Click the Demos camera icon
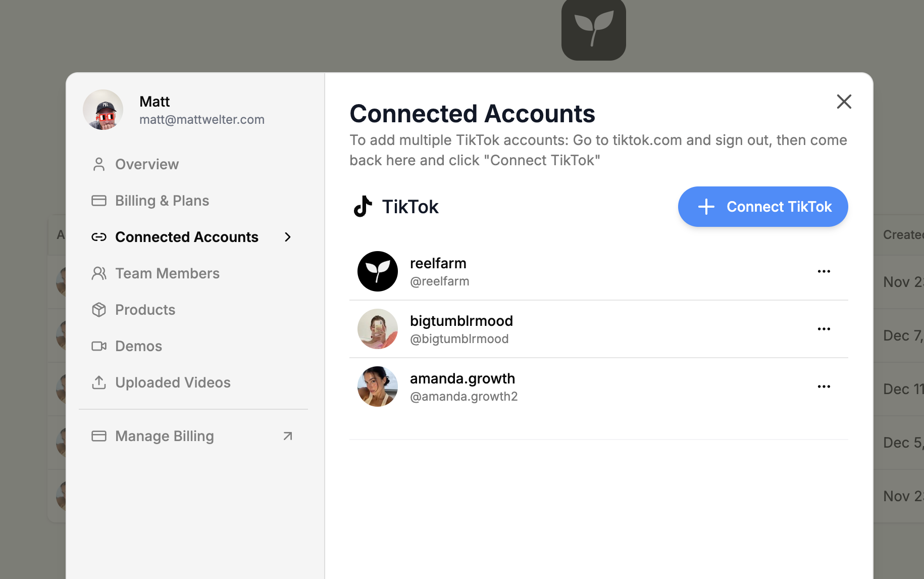 pos(99,346)
